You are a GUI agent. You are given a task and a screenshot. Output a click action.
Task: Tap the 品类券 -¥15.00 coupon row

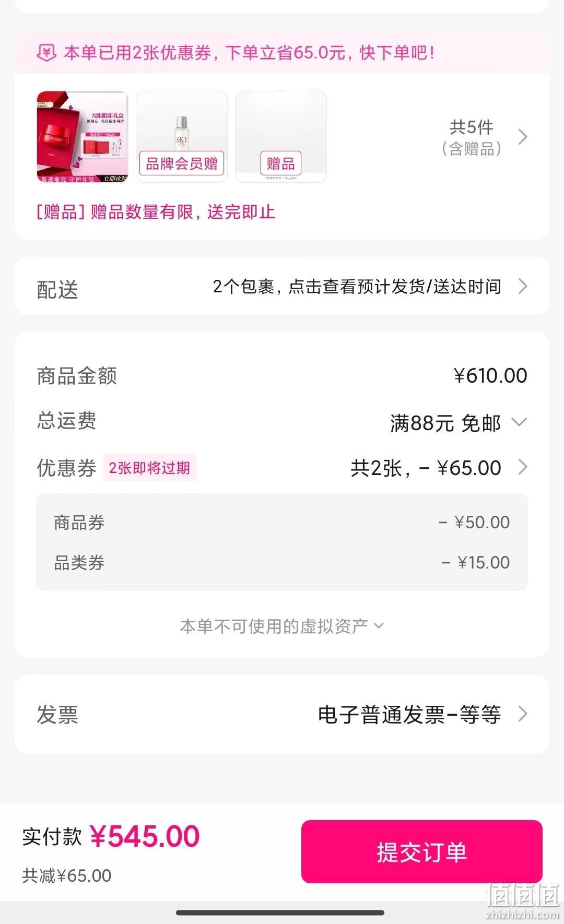click(282, 562)
